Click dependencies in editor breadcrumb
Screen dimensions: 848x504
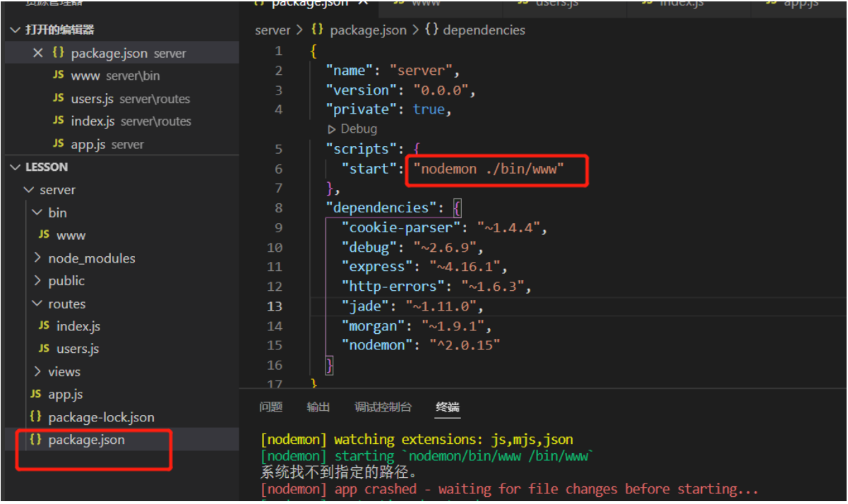pos(484,30)
